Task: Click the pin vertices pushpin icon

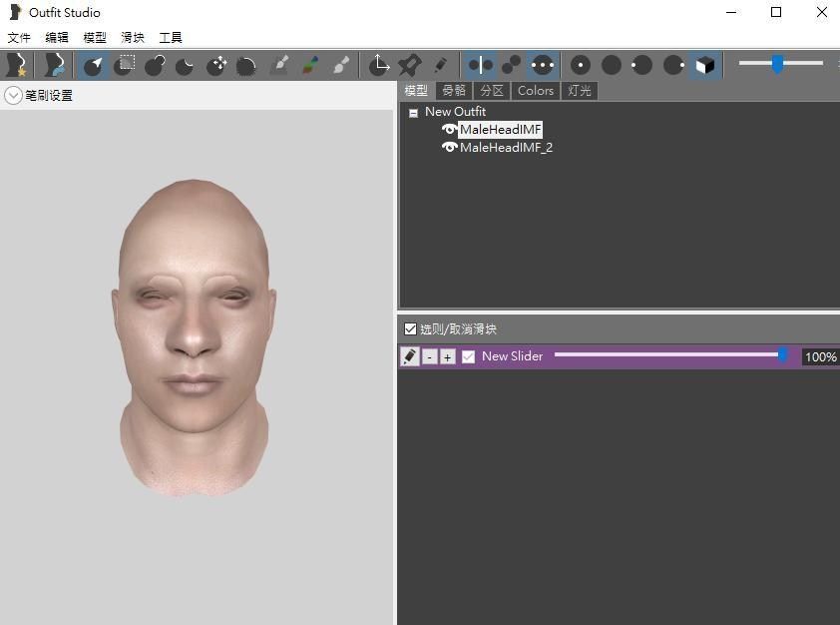Action: [409, 65]
